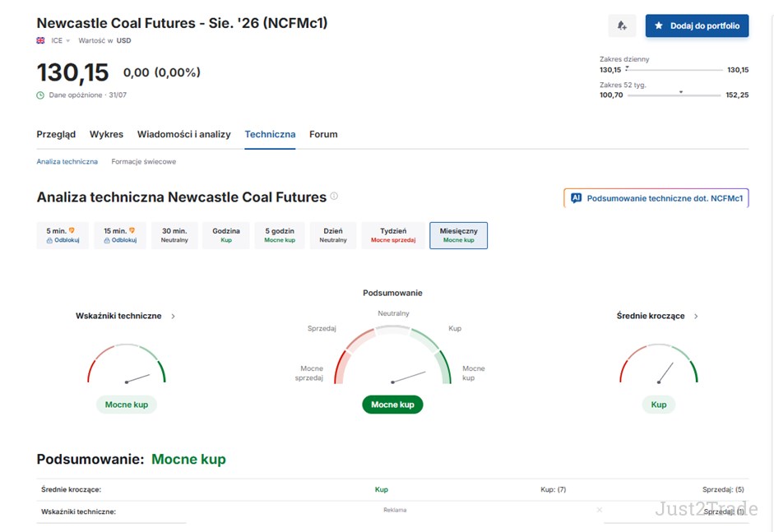Viewport: 774px width, 532px height.
Task: Click premium badge icon on 15 min.
Action: pyautogui.click(x=132, y=230)
